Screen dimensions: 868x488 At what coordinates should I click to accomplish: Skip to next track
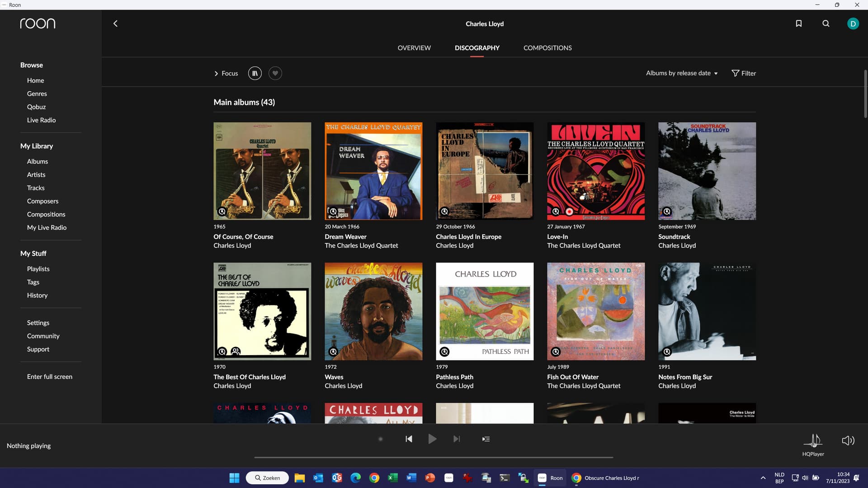[x=457, y=439]
